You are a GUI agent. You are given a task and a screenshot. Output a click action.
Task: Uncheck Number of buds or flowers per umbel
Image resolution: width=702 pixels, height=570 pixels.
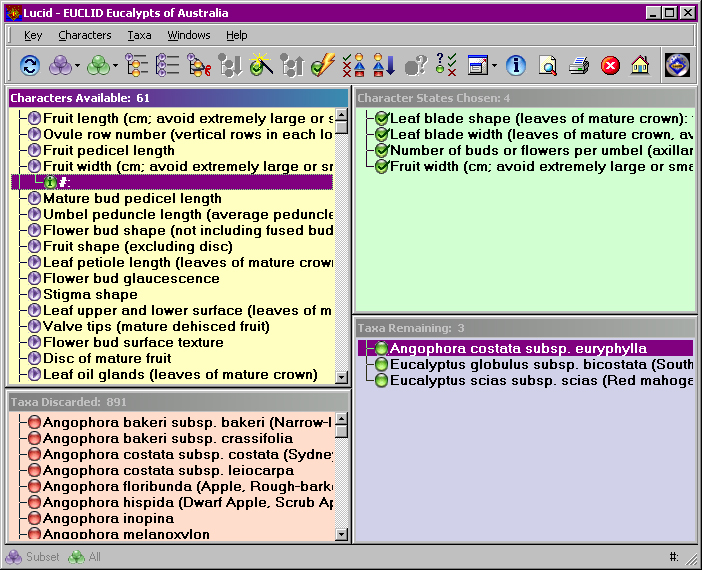tap(381, 150)
